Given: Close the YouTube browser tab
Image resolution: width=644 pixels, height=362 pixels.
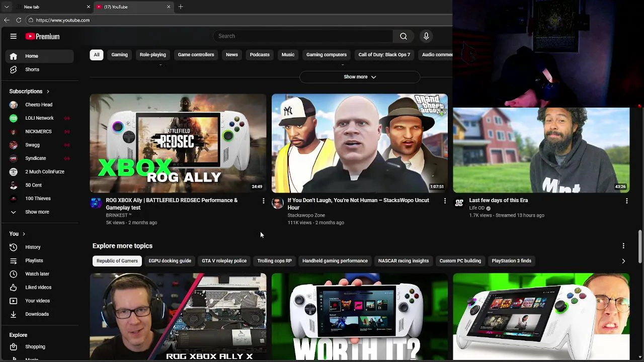Looking at the screenshot, I should (169, 7).
